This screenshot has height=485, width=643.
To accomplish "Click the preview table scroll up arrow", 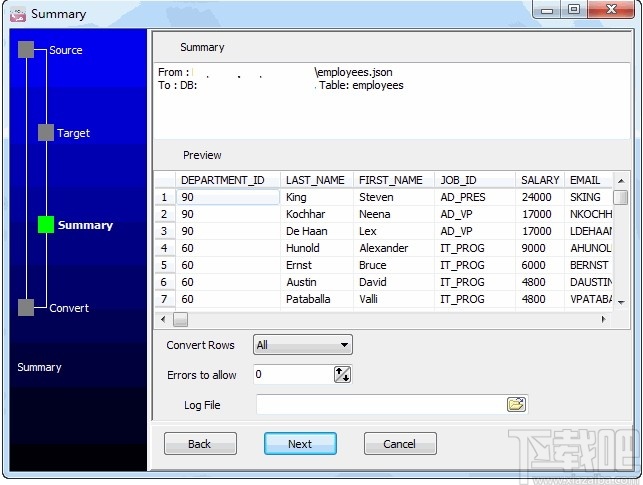I will coord(621,180).
